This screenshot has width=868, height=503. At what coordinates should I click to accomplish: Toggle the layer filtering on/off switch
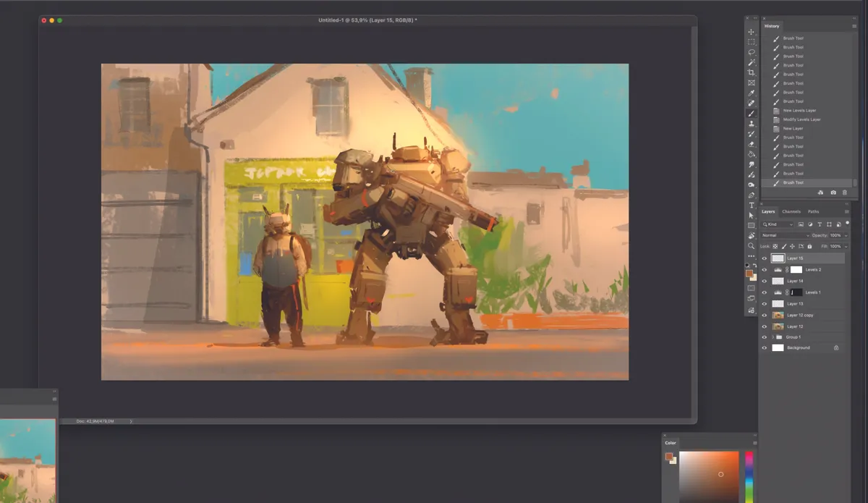point(847,223)
